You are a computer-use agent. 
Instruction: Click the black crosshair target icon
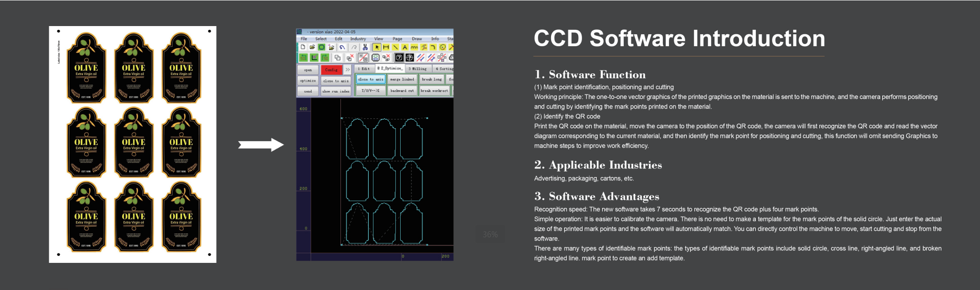coord(410,58)
